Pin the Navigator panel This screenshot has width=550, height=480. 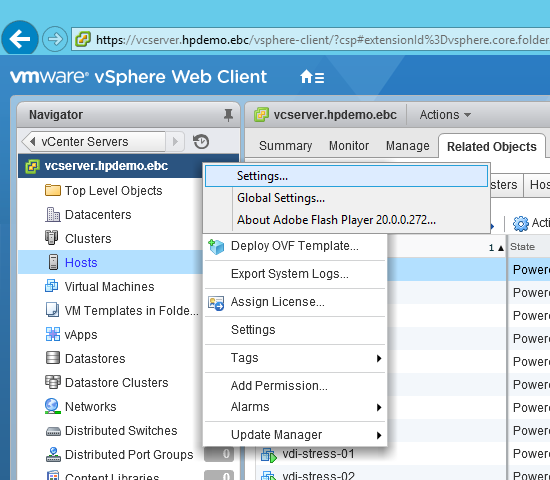(x=228, y=115)
